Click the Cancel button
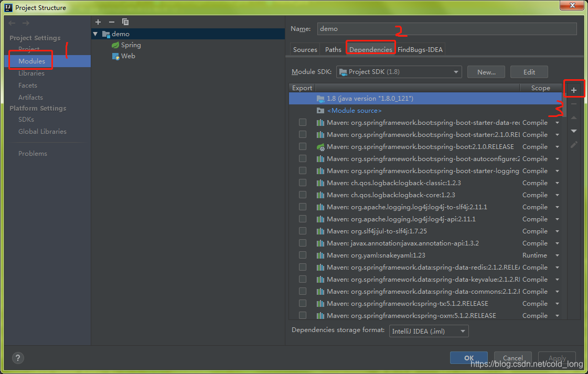 (512, 358)
